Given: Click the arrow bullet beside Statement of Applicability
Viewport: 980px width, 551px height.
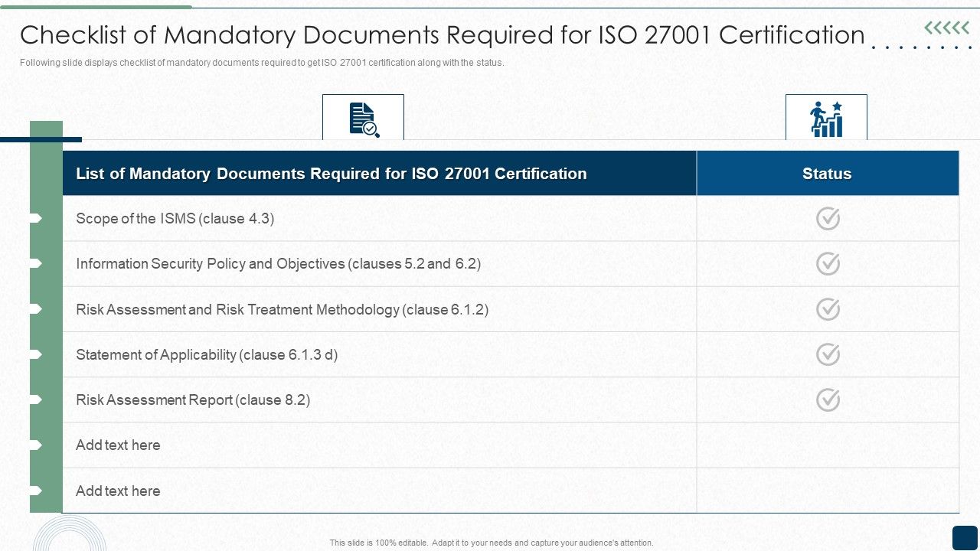Looking at the screenshot, I should (36, 354).
